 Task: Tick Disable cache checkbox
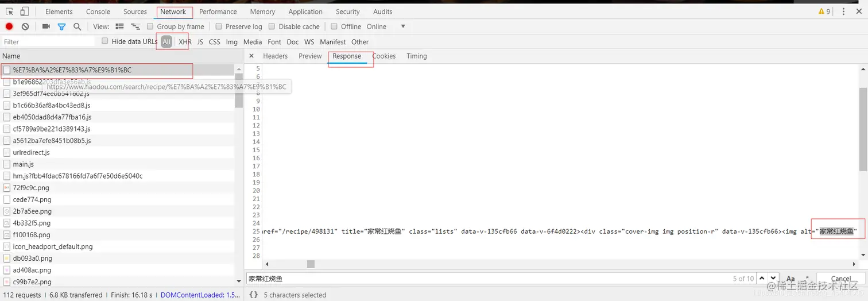(x=272, y=26)
